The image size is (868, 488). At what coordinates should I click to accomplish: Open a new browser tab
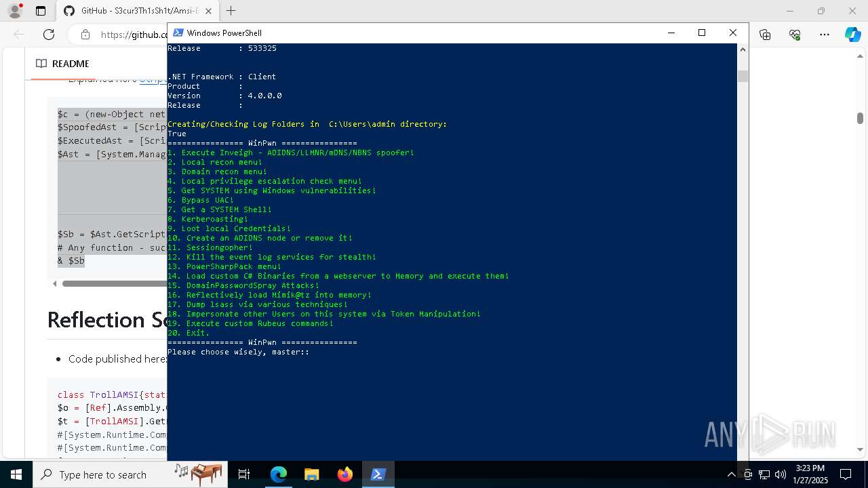pos(231,11)
